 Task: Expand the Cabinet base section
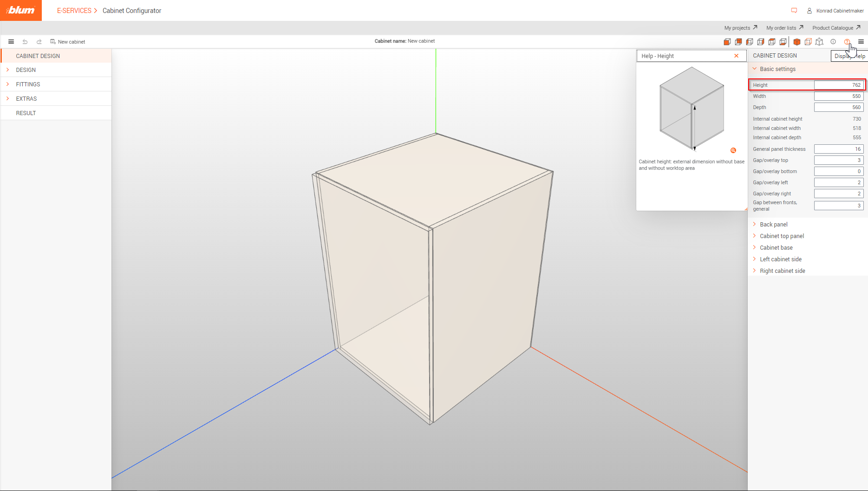pyautogui.click(x=776, y=248)
